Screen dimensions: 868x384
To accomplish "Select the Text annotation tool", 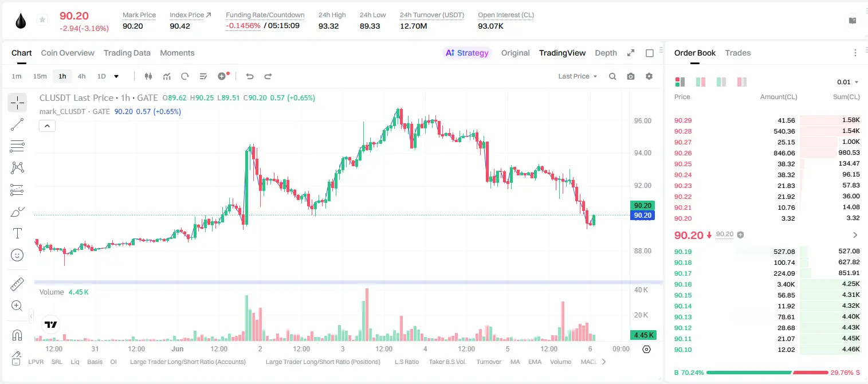I will coord(17,233).
